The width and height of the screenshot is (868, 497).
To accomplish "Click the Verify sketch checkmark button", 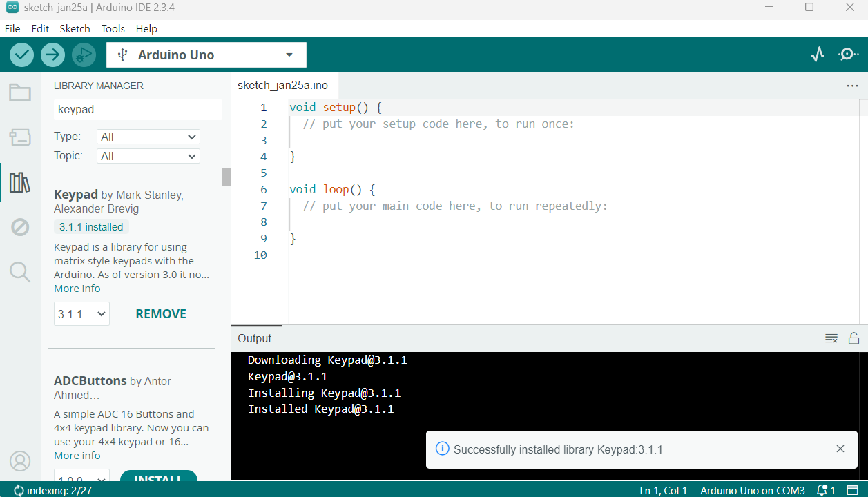I will pyautogui.click(x=22, y=55).
